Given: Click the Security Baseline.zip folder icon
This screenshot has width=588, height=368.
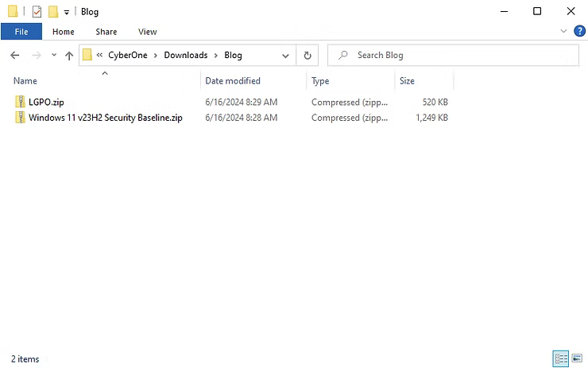Looking at the screenshot, I should [20, 117].
